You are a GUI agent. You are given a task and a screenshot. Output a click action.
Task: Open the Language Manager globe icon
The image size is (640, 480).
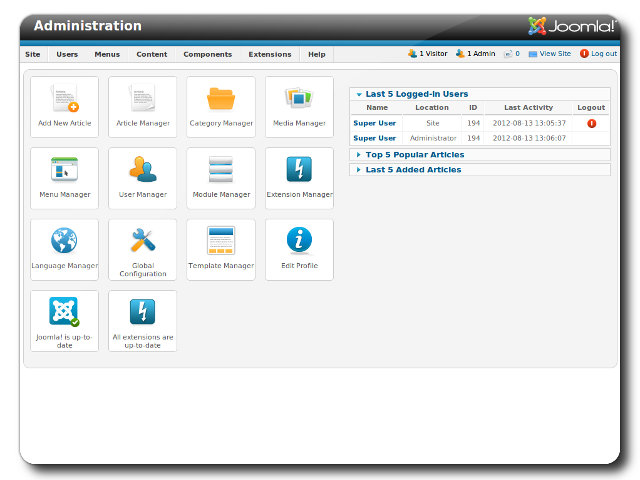[65, 242]
